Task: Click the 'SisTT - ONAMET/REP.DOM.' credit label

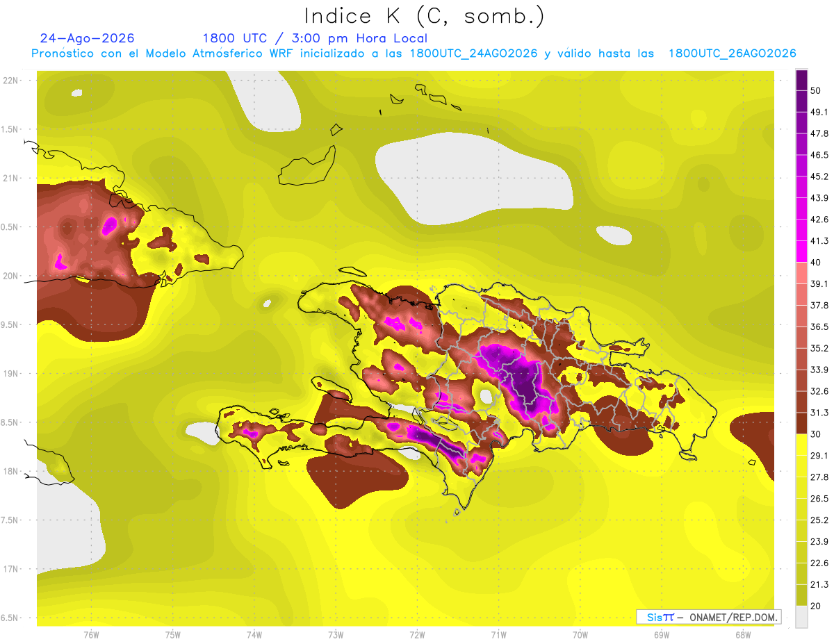Action: click(x=709, y=617)
